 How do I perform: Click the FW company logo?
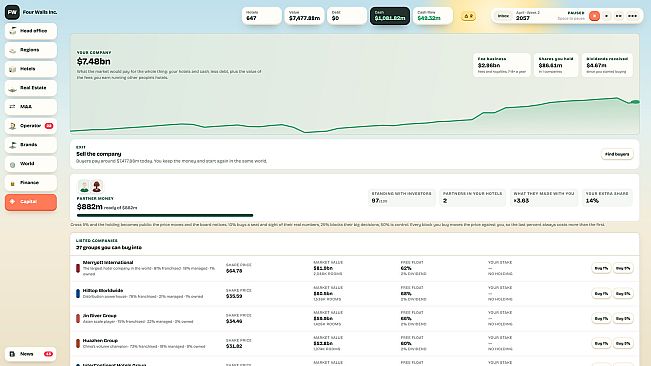(12, 12)
